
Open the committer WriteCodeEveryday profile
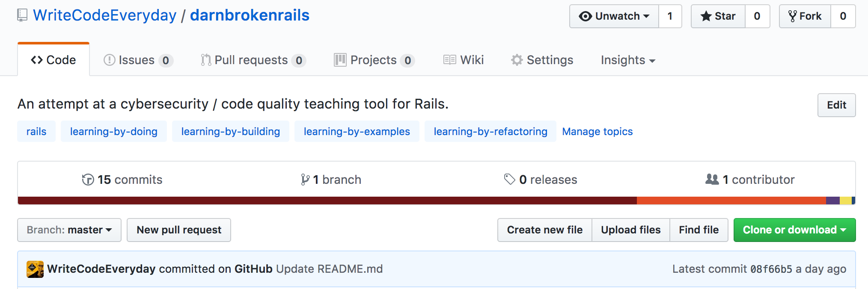pos(101,269)
